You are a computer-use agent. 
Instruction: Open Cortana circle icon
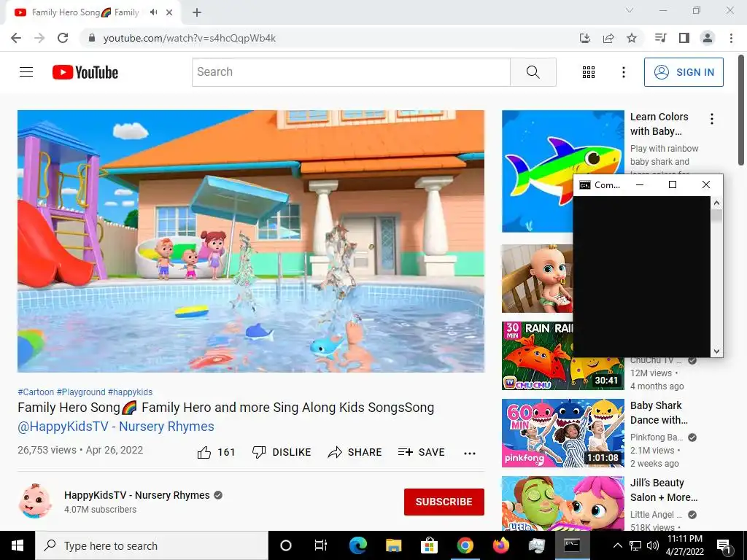pos(286,545)
